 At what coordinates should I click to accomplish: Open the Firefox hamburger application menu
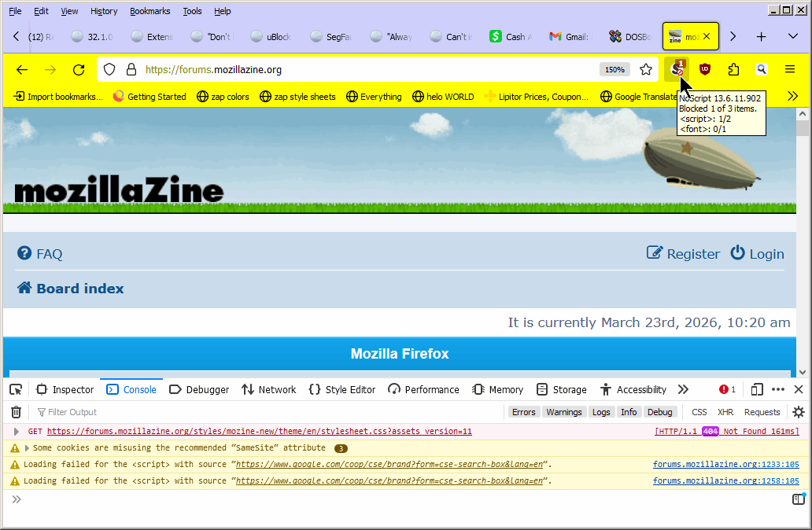point(790,69)
